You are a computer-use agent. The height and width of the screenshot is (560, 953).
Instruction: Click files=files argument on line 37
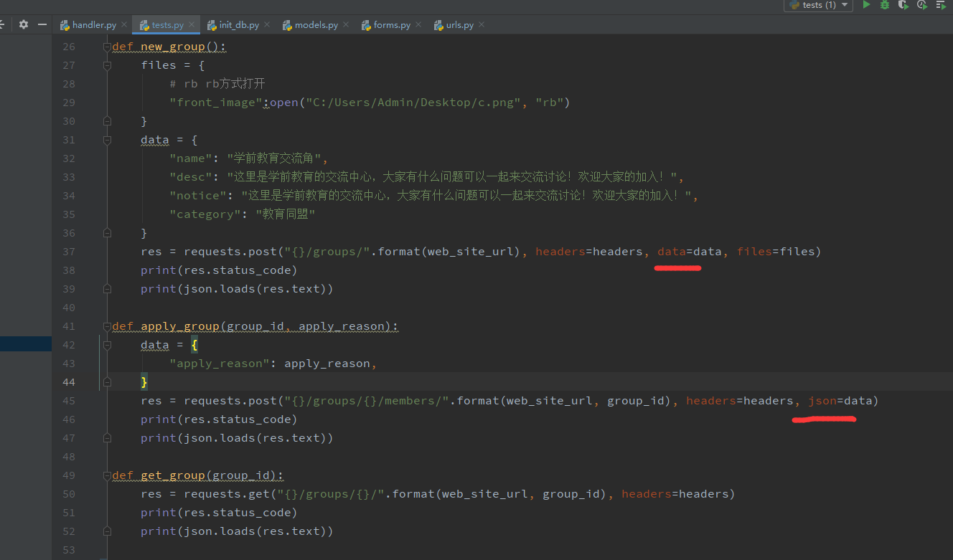click(x=775, y=252)
